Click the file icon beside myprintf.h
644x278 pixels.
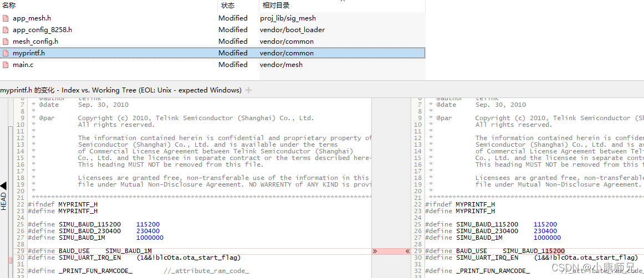pos(6,53)
